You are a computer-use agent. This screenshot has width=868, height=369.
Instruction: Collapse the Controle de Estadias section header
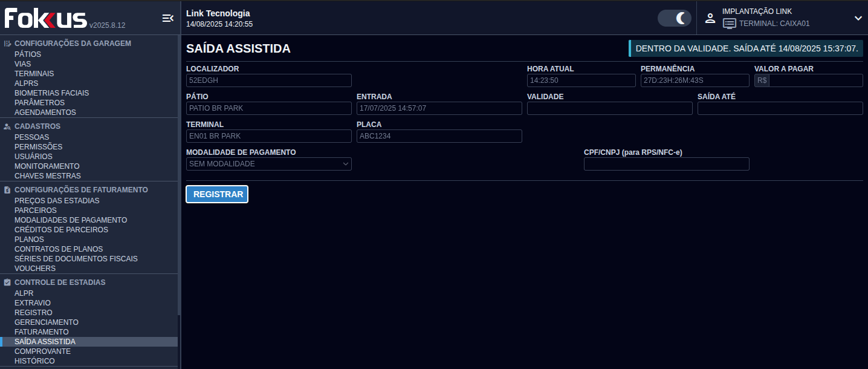(60, 282)
